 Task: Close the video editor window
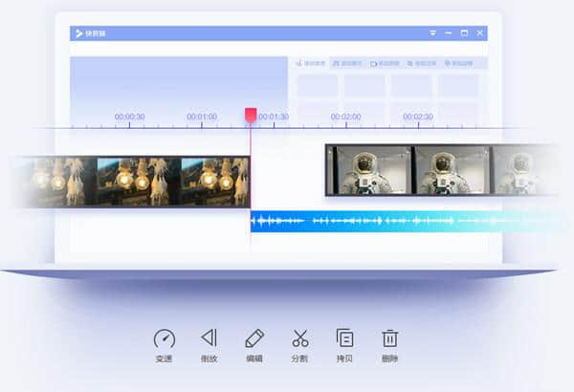tap(480, 33)
